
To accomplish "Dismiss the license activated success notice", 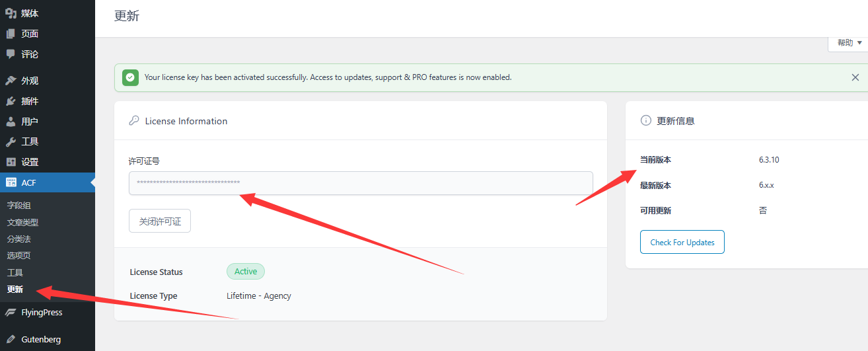I will coord(855,77).
